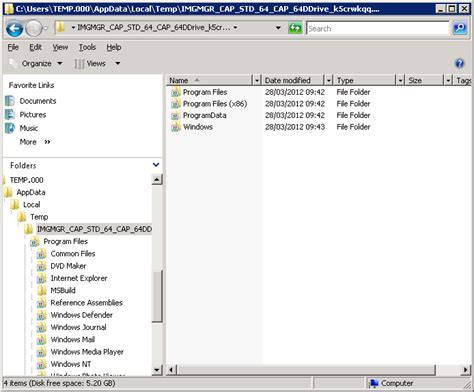The image size is (474, 392).
Task: Select Program Files in the folder tree
Action: 66,242
